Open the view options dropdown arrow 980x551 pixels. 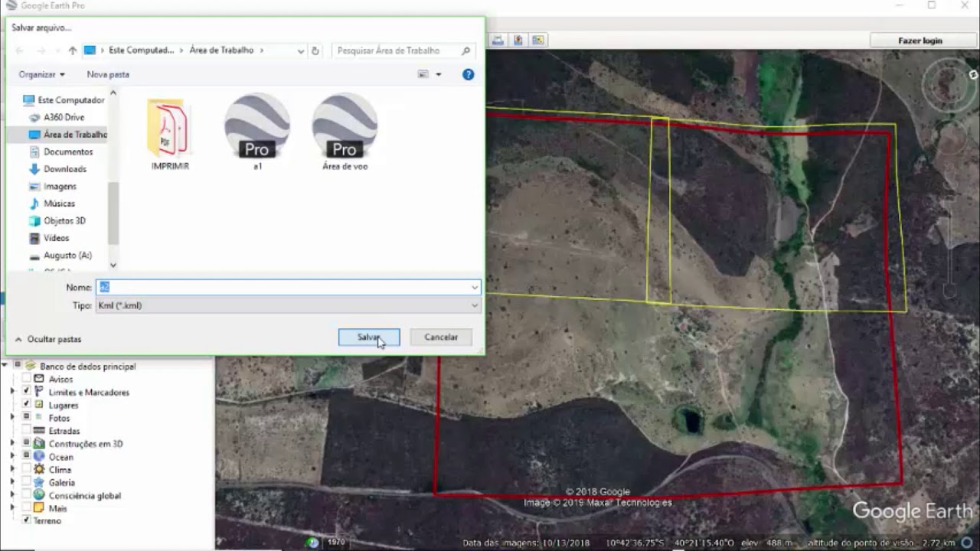click(x=439, y=74)
